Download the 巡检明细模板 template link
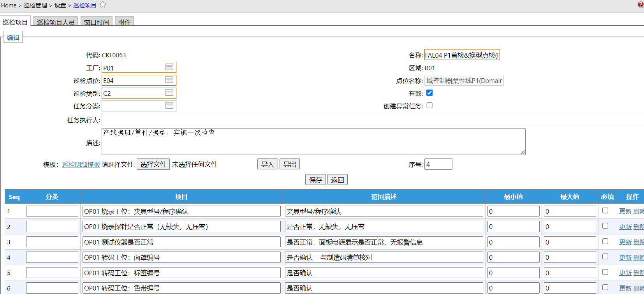Image resolution: width=644 pixels, height=294 pixels. tap(81, 164)
